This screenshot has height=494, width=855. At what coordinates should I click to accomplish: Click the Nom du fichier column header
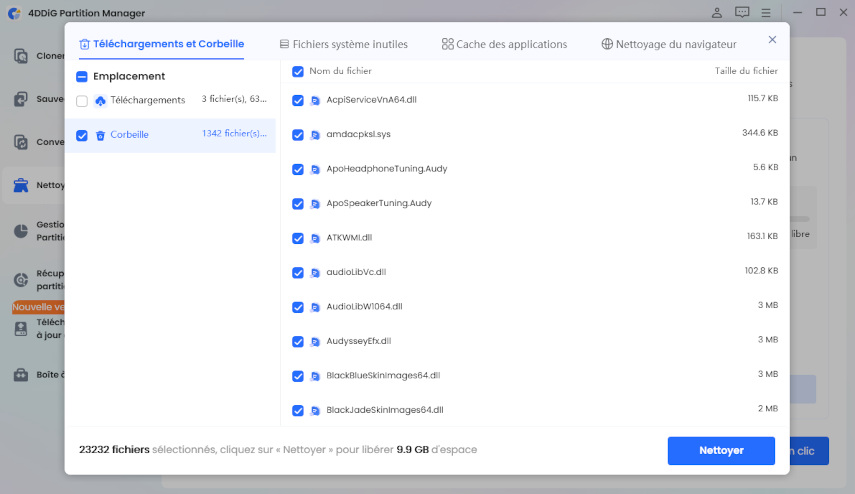tap(340, 71)
